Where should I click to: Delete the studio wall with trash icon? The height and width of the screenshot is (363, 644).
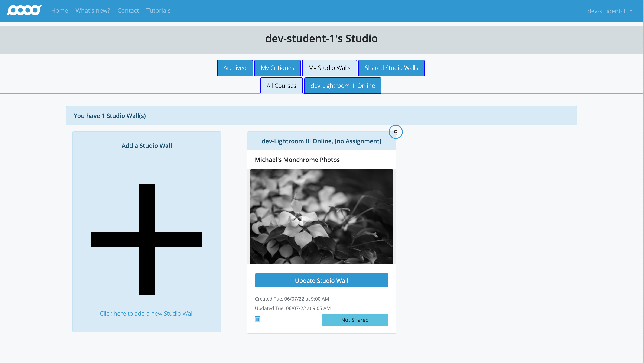coord(257,319)
